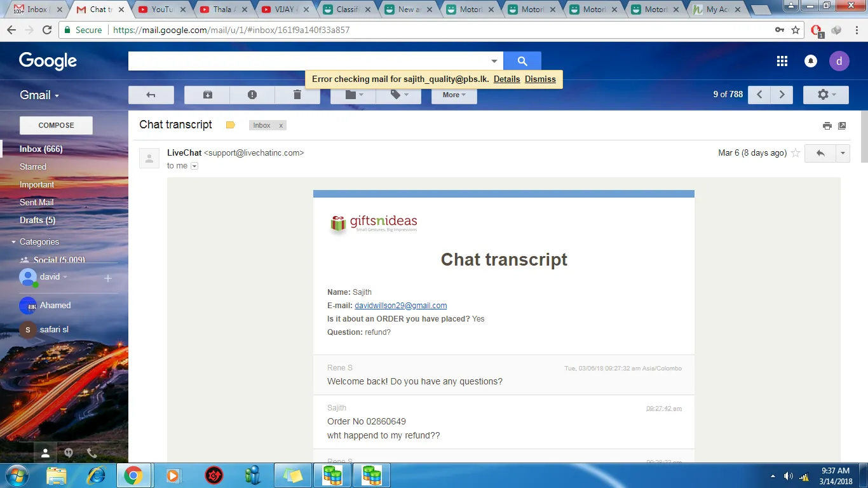Open the Gmail settings gear menu
Image resolution: width=868 pixels, height=488 pixels.
coord(826,95)
